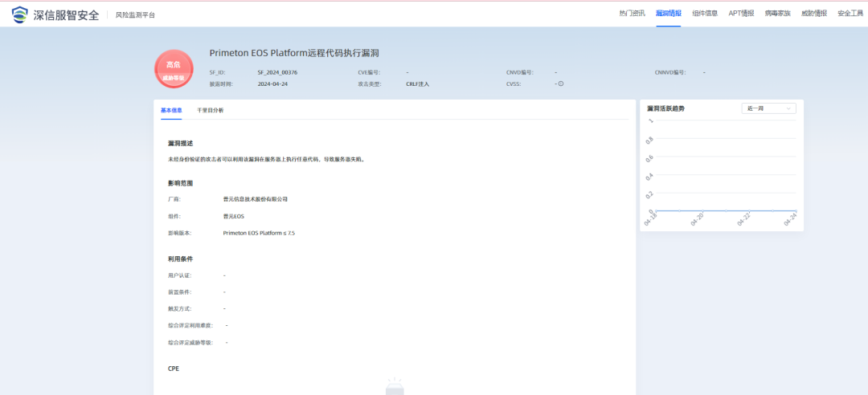The height and width of the screenshot is (395, 868).
Task: Click the 触发方式 label
Action: click(x=180, y=308)
